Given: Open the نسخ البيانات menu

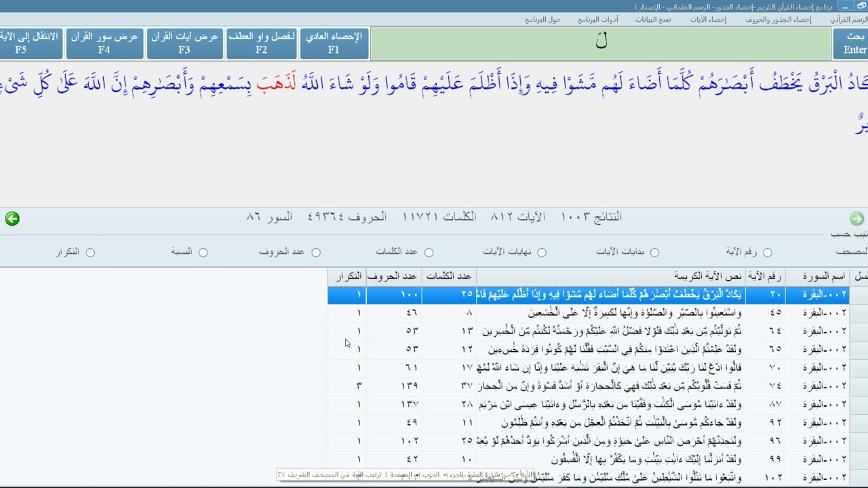Looking at the screenshot, I should tap(653, 20).
